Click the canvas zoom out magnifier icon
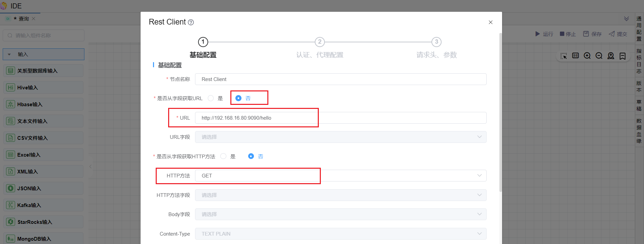 pyautogui.click(x=599, y=56)
